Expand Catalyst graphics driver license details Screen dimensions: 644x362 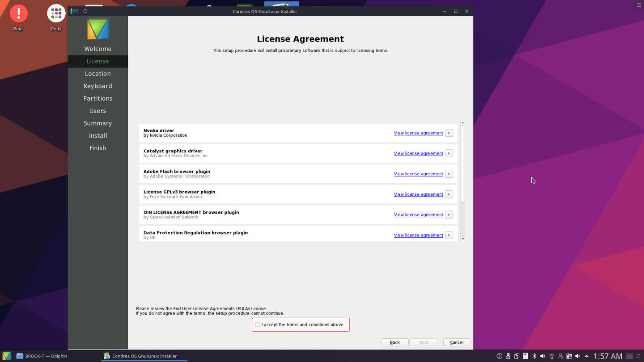coord(449,153)
